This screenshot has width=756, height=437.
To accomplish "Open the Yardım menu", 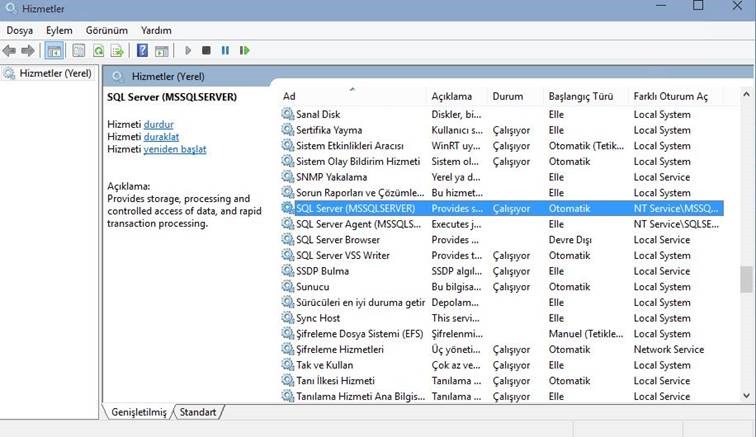I will coord(156,30).
